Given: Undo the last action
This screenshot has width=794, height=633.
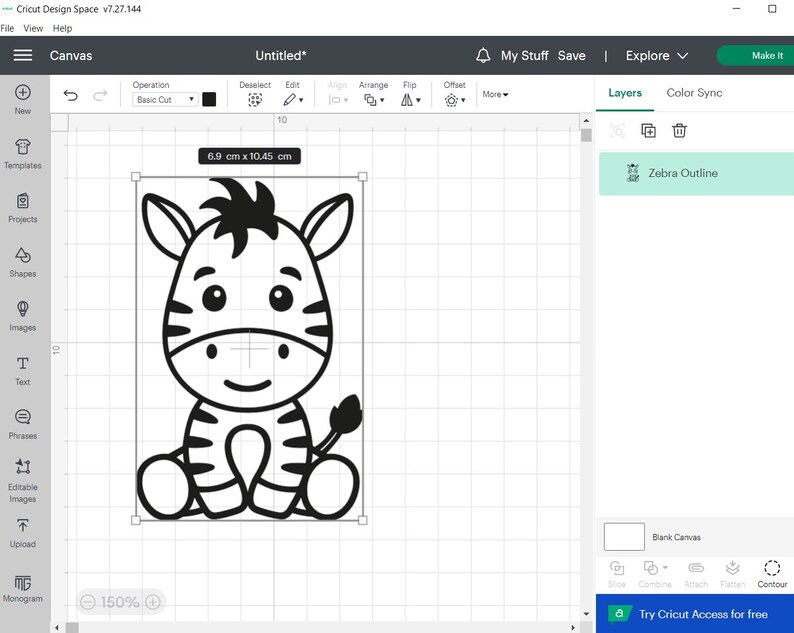Looking at the screenshot, I should (x=71, y=95).
